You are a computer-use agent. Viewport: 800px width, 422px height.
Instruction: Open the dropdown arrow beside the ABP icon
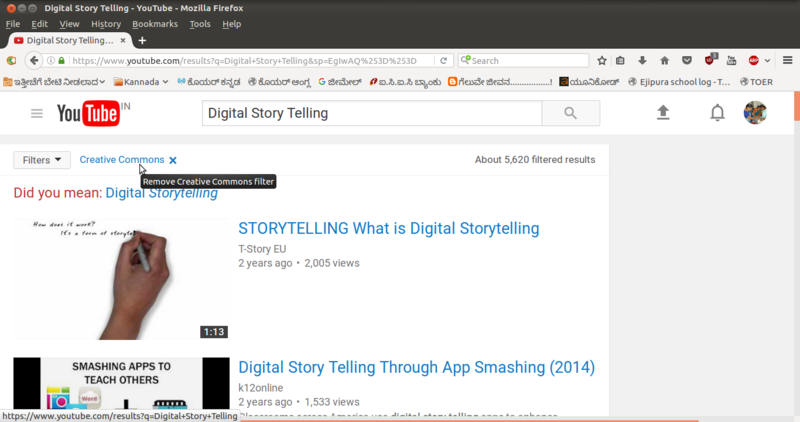(767, 61)
